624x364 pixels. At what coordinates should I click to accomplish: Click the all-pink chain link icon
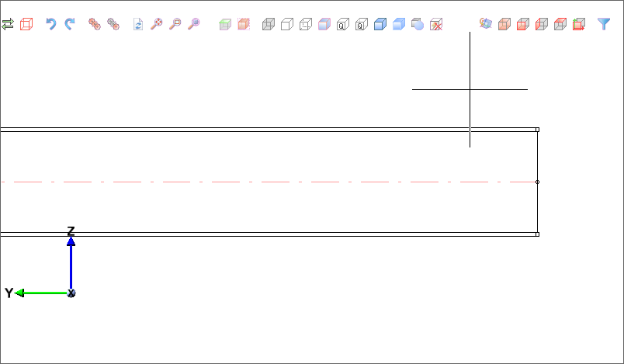tap(95, 24)
